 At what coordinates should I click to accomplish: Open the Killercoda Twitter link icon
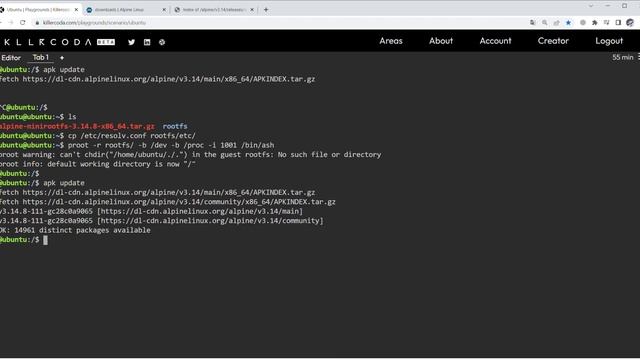[131, 42]
